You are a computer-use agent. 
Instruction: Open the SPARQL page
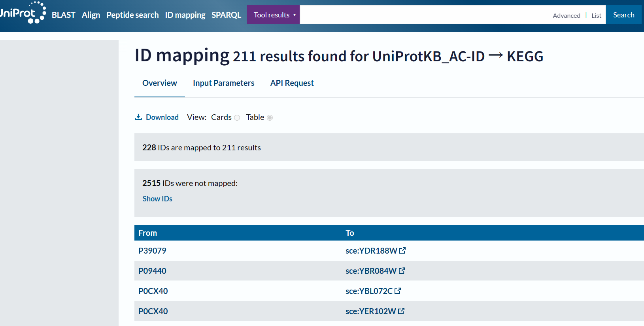(x=226, y=15)
